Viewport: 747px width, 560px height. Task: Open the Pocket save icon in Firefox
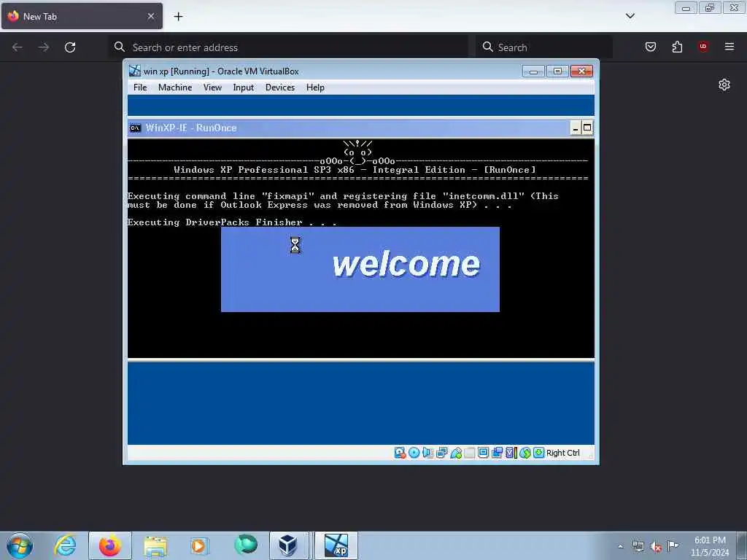(651, 47)
